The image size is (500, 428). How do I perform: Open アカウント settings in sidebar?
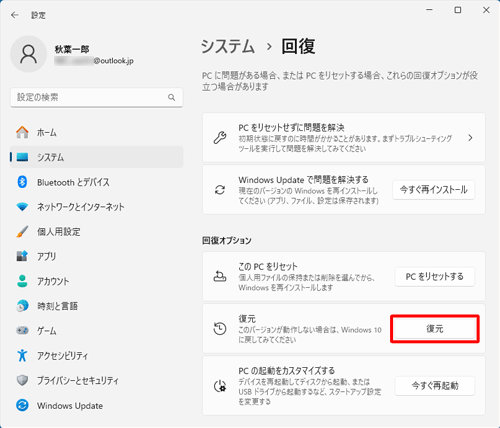point(97,281)
